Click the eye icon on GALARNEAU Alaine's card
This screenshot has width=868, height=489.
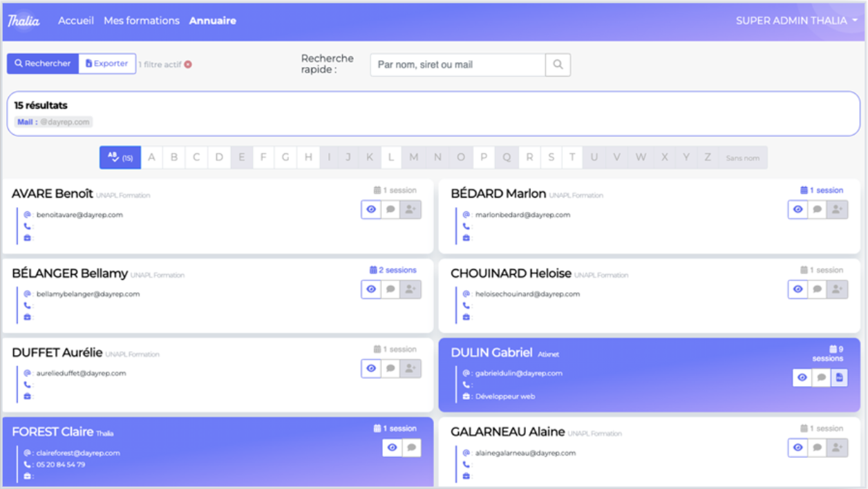pyautogui.click(x=798, y=448)
